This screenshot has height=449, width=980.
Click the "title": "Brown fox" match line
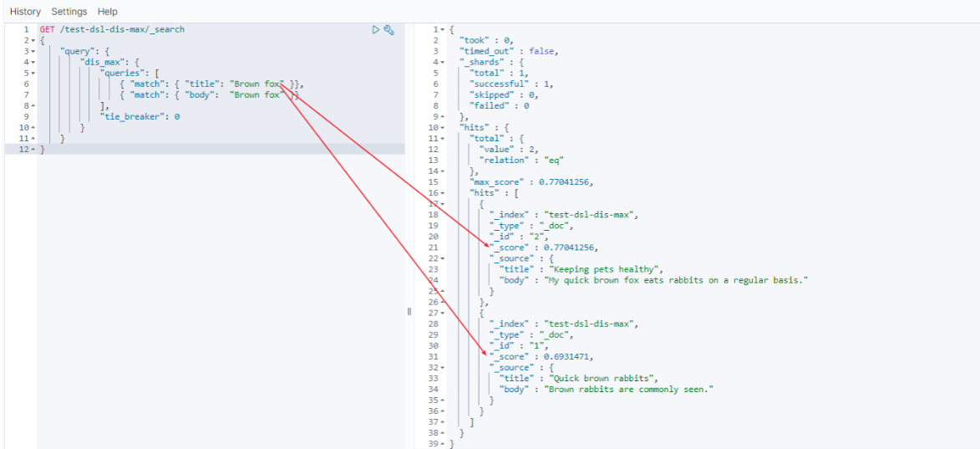click(x=212, y=84)
